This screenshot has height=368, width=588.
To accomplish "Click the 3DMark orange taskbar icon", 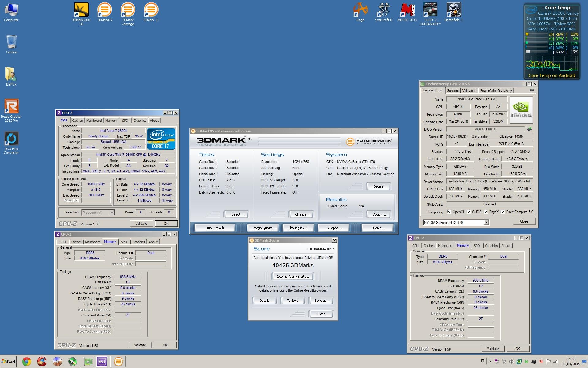I will [x=118, y=362].
